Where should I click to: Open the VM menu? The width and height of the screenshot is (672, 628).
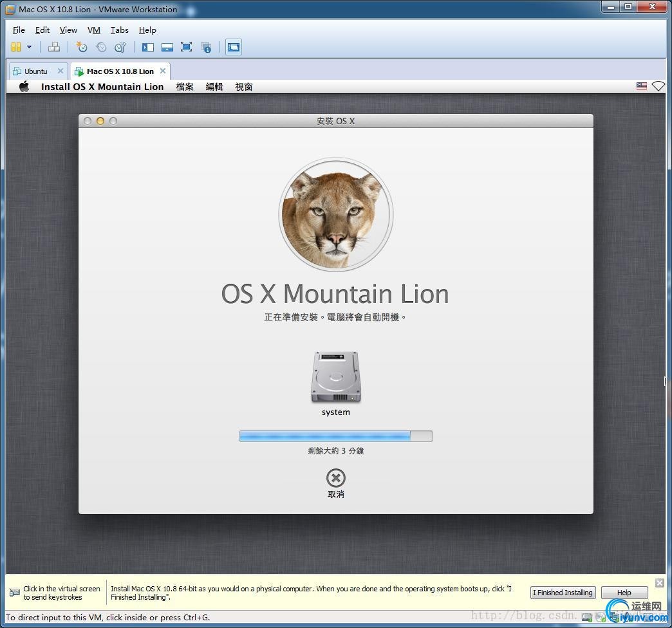pyautogui.click(x=94, y=30)
